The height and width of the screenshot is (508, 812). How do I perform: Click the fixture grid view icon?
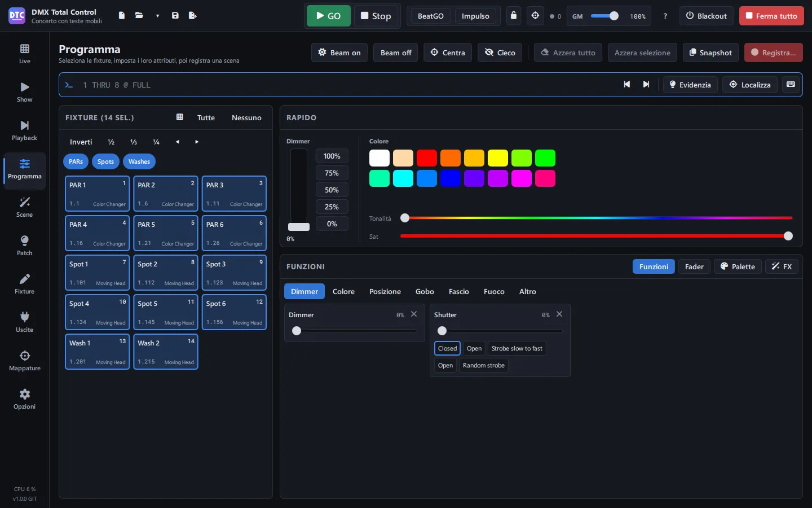[180, 117]
